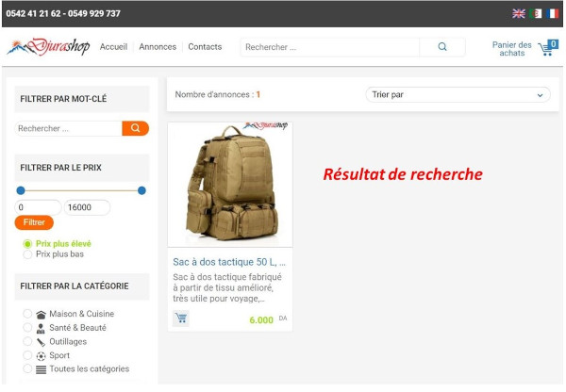Add the tactical backpack to cart
Viewport: 566px width, 392px height.
point(181,318)
